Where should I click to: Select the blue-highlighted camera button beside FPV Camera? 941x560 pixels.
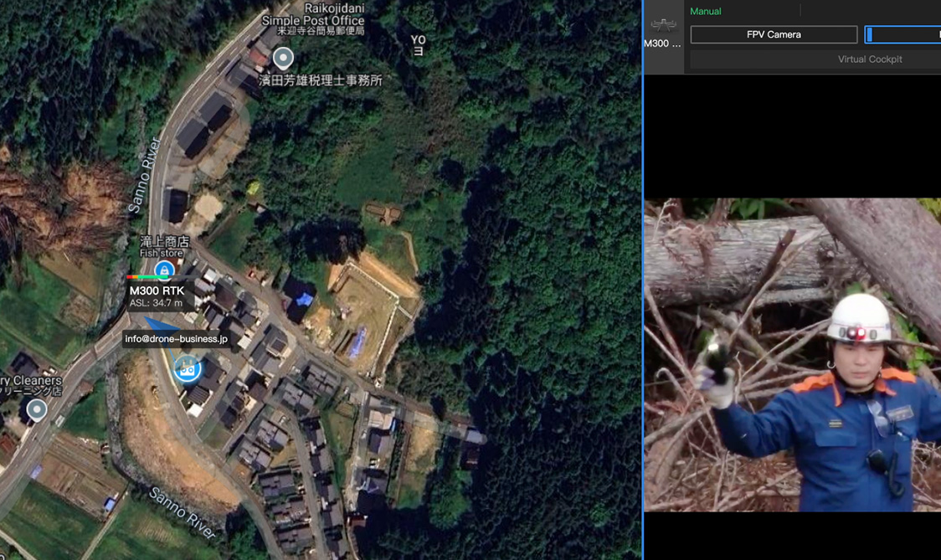(902, 34)
